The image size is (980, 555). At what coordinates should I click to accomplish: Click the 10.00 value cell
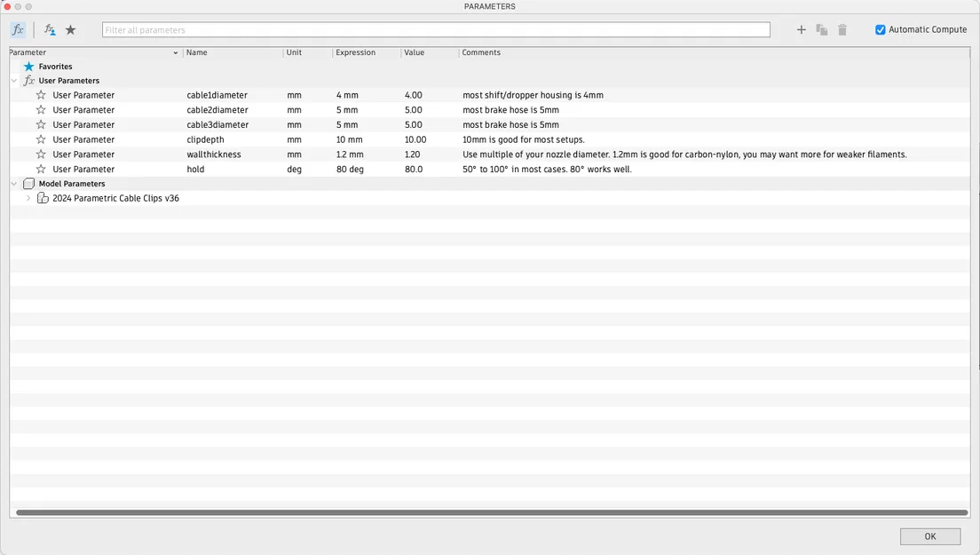(415, 139)
